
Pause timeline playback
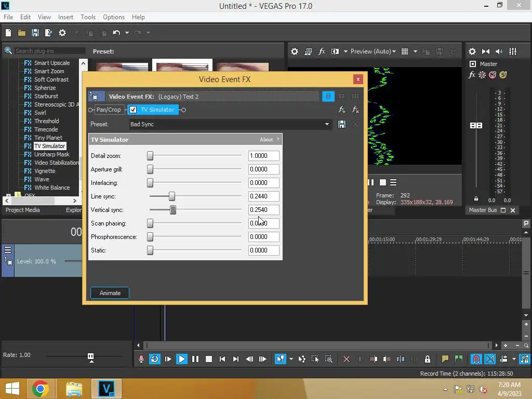coord(195,359)
